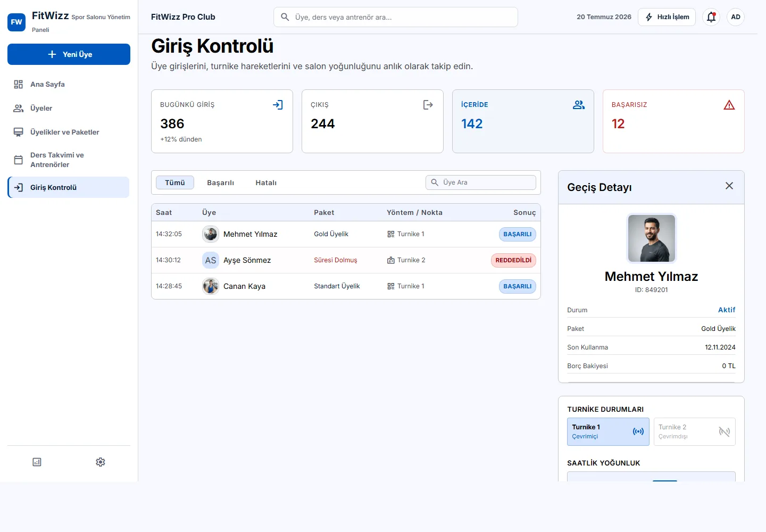
Task: Click magnifier icon in Üye Ara
Action: [435, 182]
